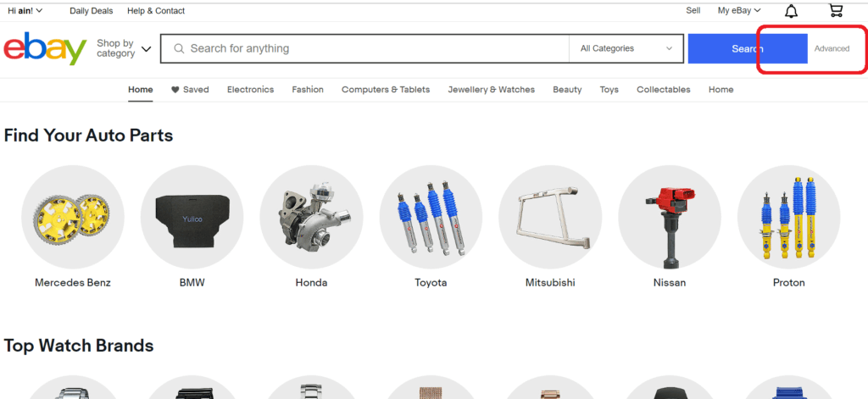868x399 pixels.
Task: Open Nissan ignition coil image
Action: (670, 216)
